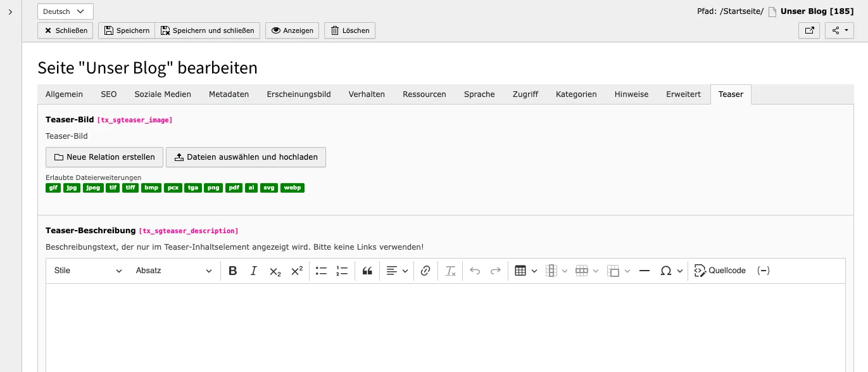This screenshot has height=372, width=868.
Task: Click inside the Teaser-Beschreibung text area
Action: 443,323
